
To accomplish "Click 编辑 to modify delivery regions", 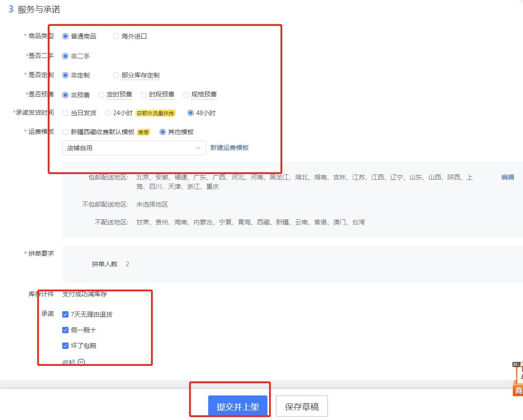I will [507, 177].
